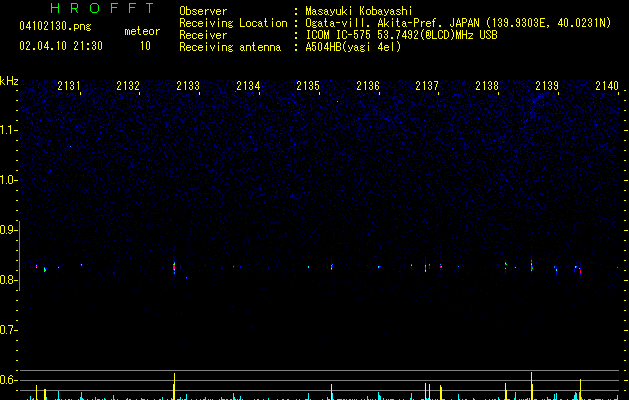Select the A504HB(yagi 4el) antenna text
Image resolution: width=629 pixels, height=400 pixels.
[353, 47]
